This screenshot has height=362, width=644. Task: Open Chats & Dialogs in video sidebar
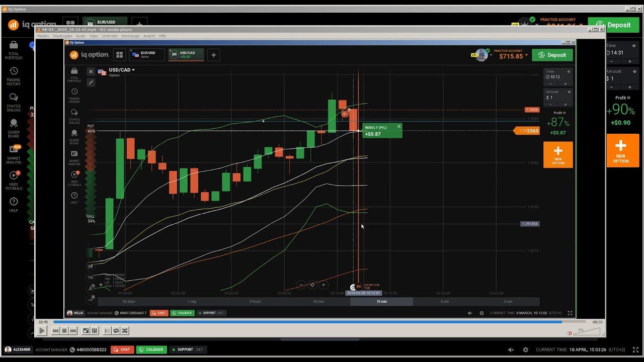tap(74, 117)
